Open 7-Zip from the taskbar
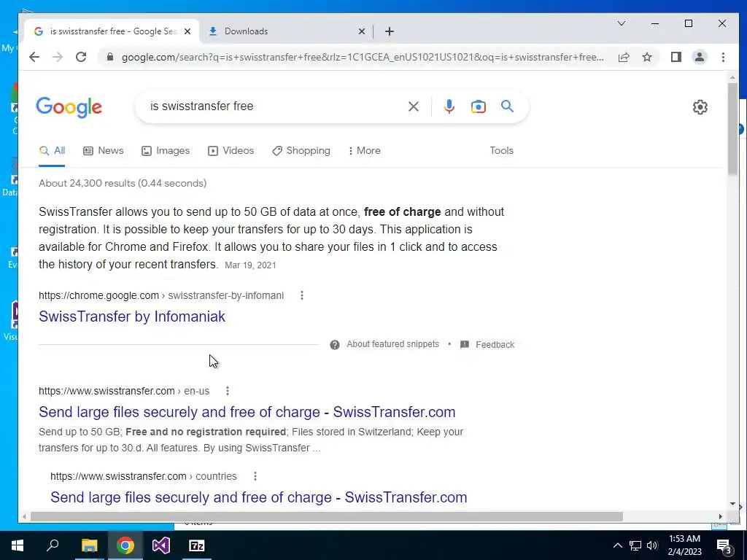The width and height of the screenshot is (747, 560). (197, 545)
